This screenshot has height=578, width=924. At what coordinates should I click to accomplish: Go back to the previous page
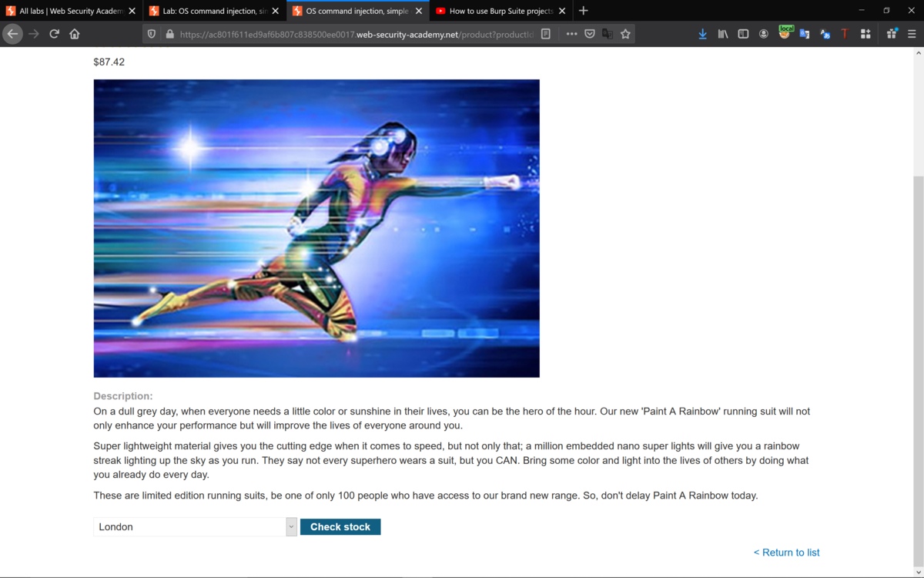(12, 34)
